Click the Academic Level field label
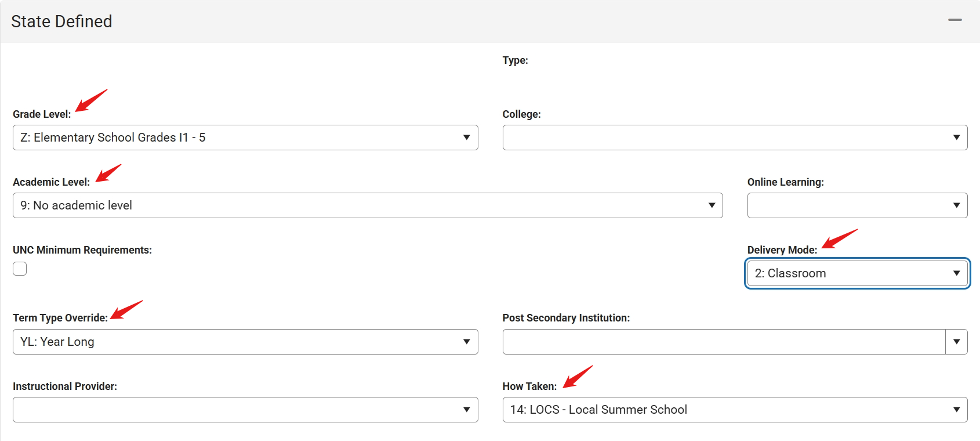 [51, 182]
